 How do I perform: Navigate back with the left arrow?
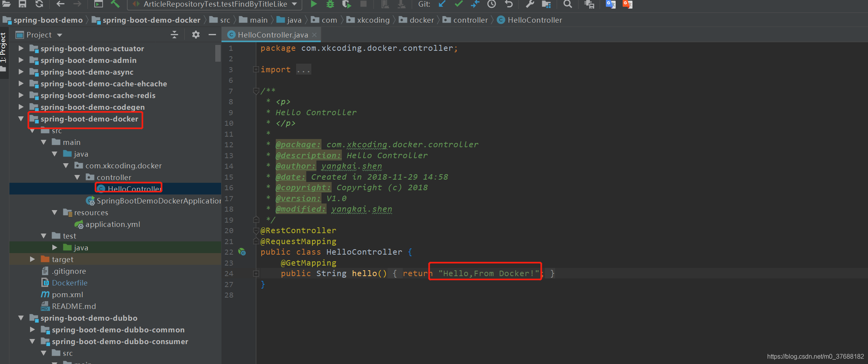tap(60, 4)
